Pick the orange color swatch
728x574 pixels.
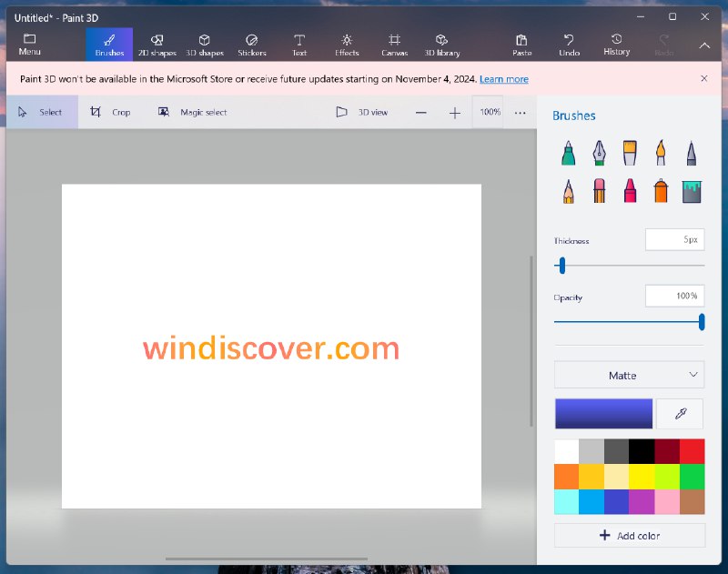(x=566, y=476)
